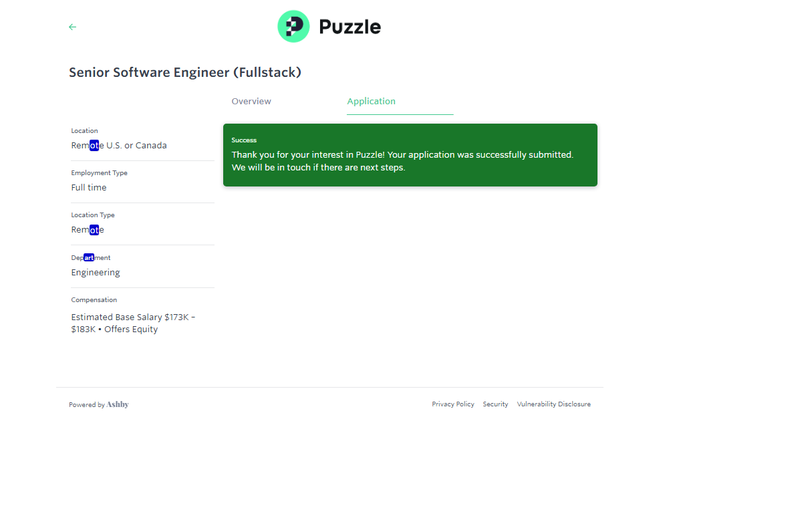Click the Powered by Ashby link
Viewport: 812px width, 528px height.
(99, 404)
